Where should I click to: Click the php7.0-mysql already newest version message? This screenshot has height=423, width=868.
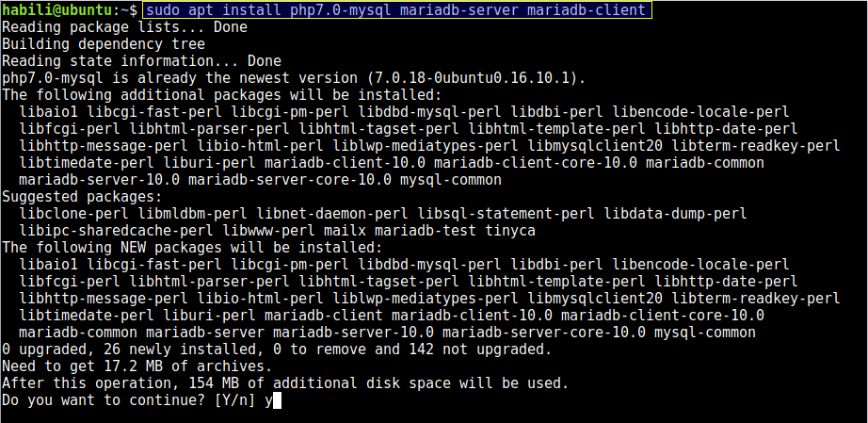pos(293,78)
